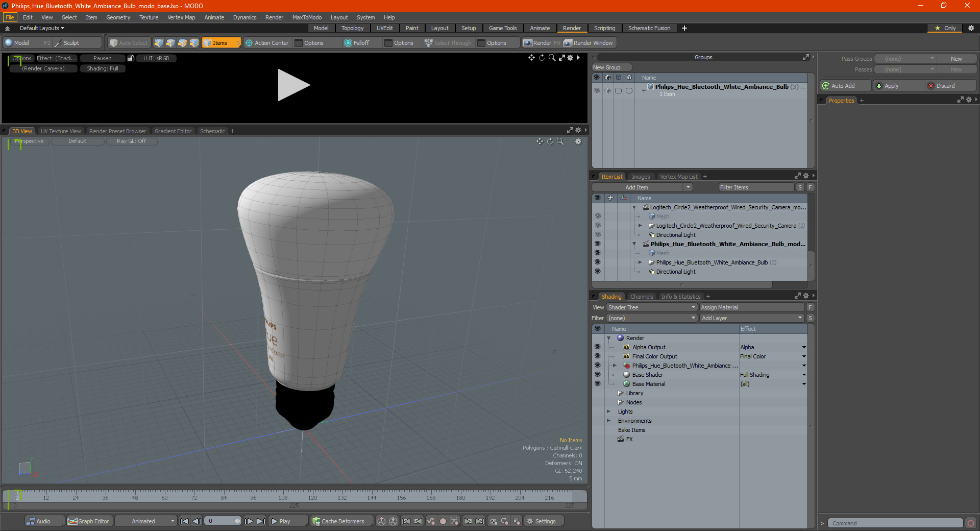Go to last frame

tap(261, 521)
